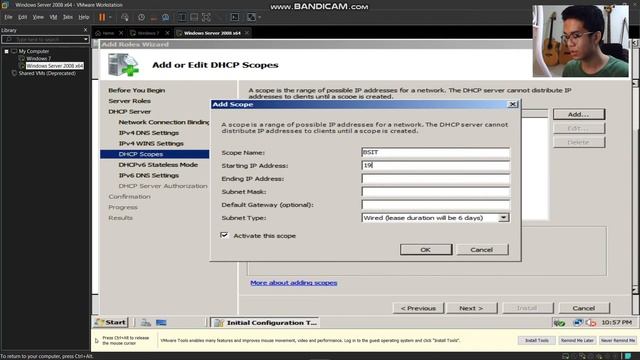Open the dropdown arrow beside Pause VM
This screenshot has height=360, width=640.
(x=110, y=17)
